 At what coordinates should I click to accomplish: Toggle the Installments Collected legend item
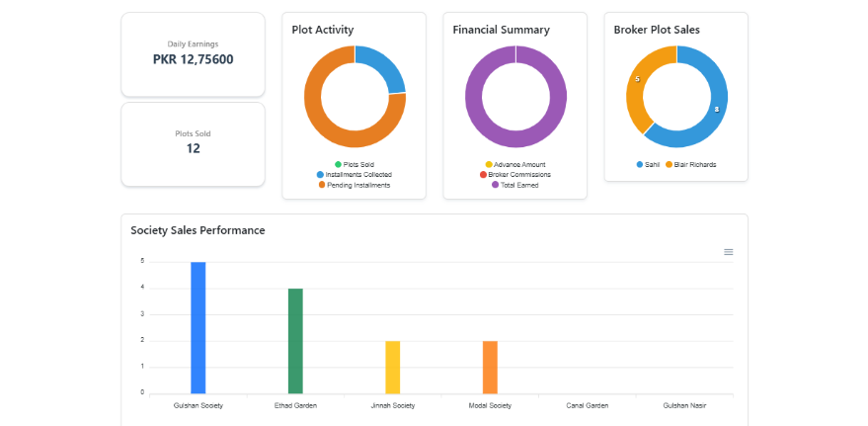[x=354, y=175]
